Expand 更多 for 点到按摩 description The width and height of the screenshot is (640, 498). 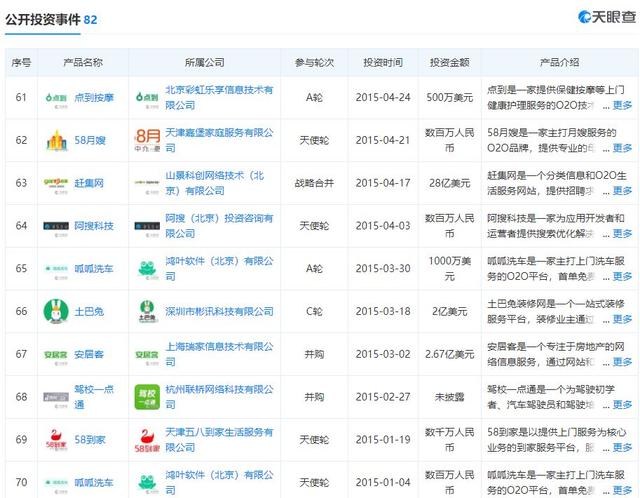pyautogui.click(x=622, y=105)
